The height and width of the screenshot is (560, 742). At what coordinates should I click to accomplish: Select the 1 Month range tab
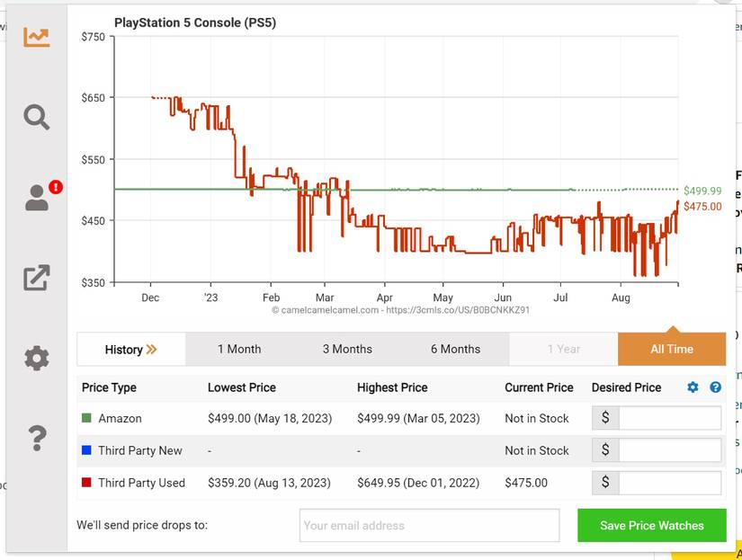tap(239, 350)
